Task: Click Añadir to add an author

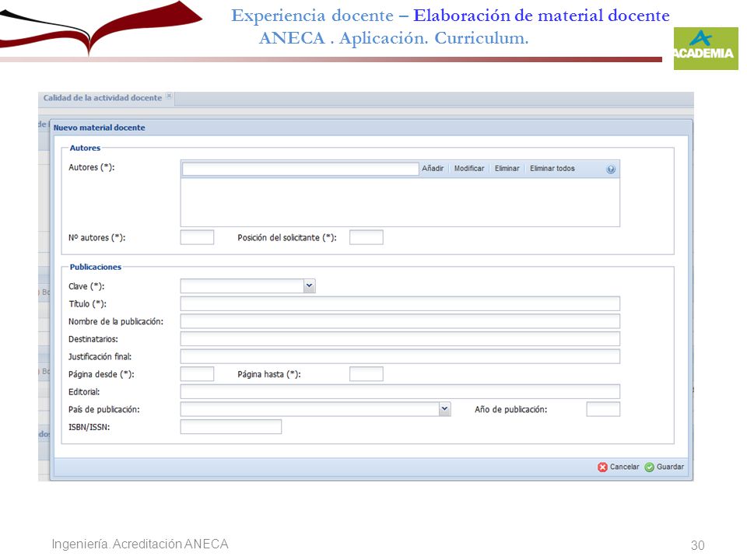Action: click(433, 169)
